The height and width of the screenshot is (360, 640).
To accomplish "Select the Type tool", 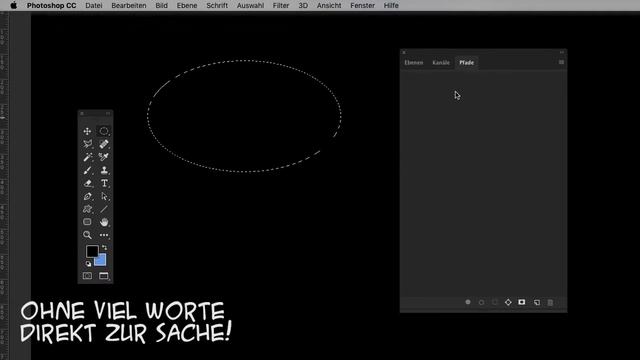I will (104, 183).
